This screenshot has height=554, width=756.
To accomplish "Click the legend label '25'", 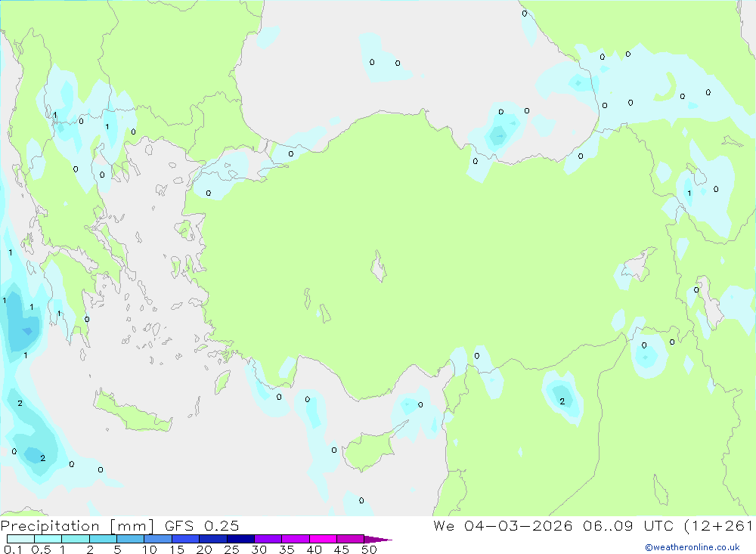I will click(231, 549).
